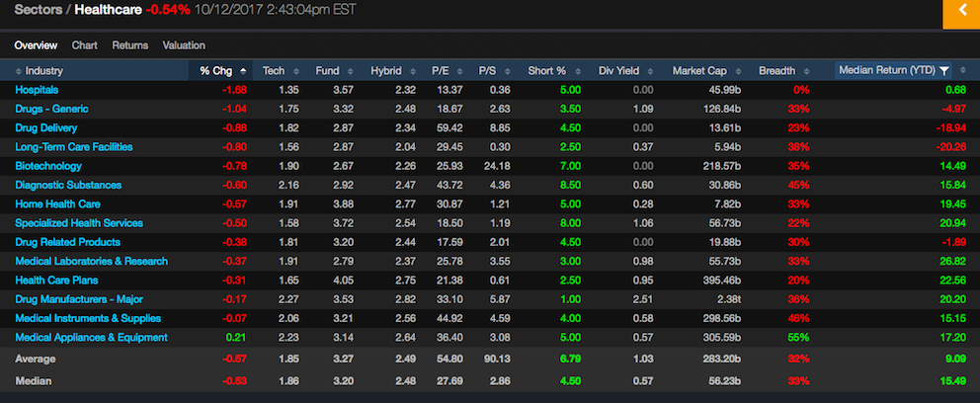Open the Hospitals industry

[x=37, y=90]
